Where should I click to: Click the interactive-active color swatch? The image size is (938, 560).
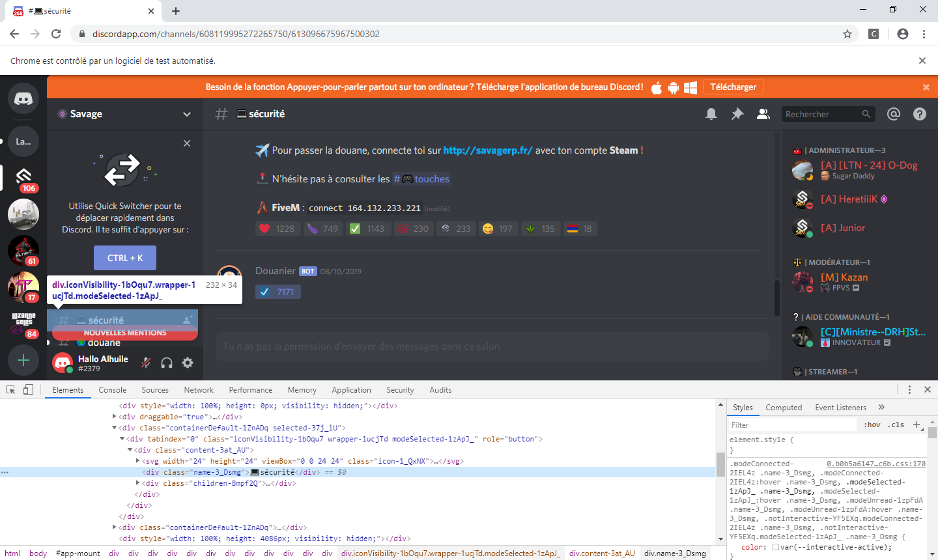click(776, 548)
